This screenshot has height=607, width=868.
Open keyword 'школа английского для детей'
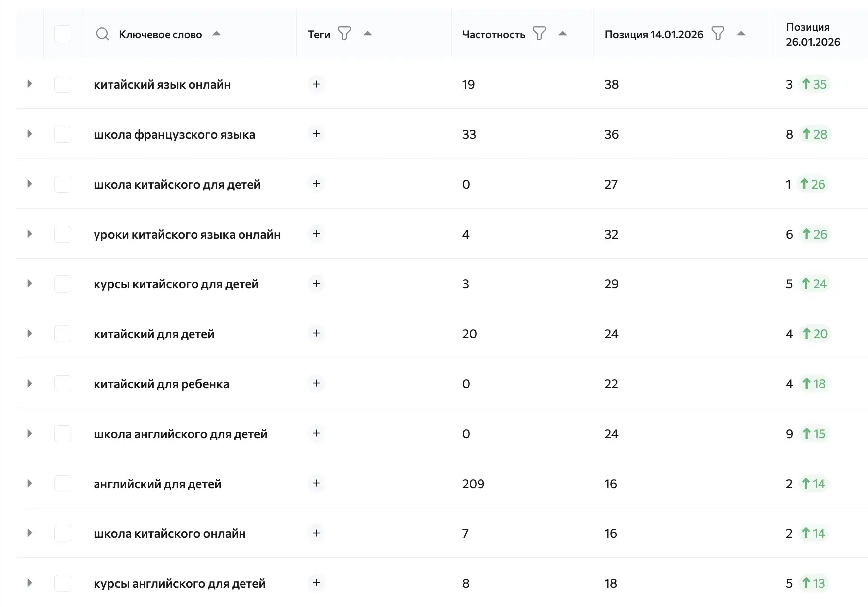181,434
